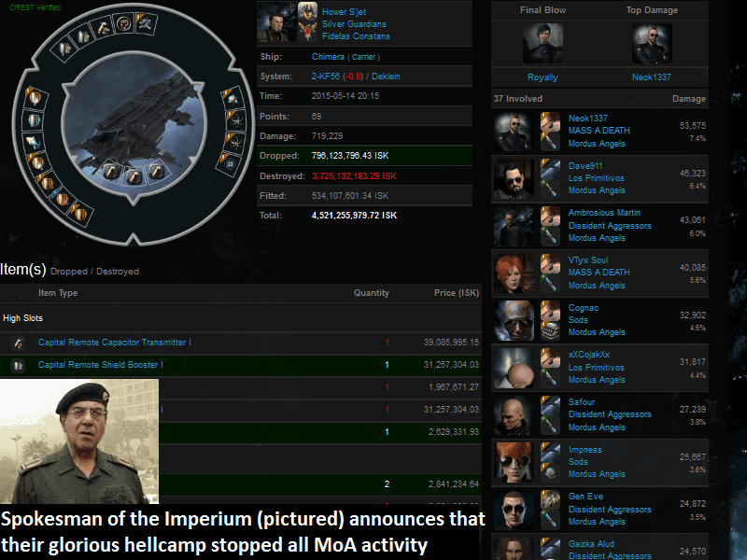Open Ambrosious Martin's pilot link
The image size is (747, 560).
click(604, 213)
